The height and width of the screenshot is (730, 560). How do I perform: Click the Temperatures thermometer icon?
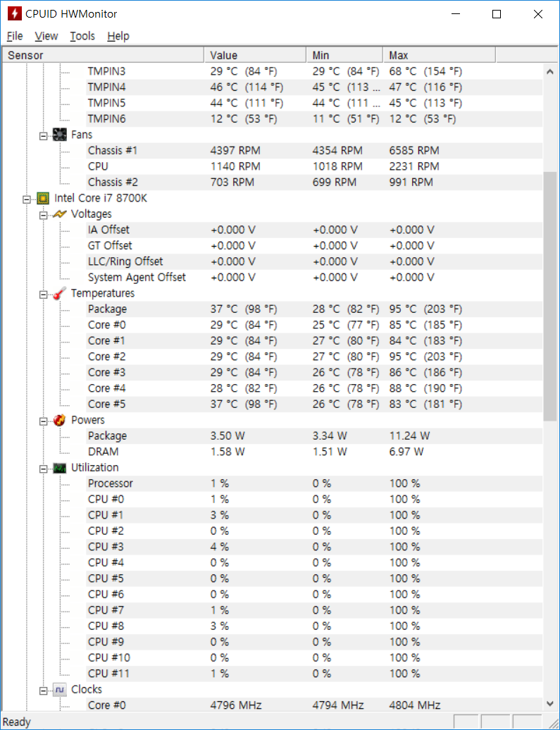[x=60, y=293]
